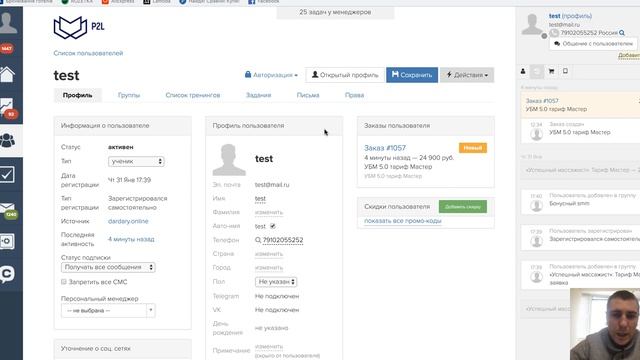Open Статус подписки dropdown

pos(108,267)
